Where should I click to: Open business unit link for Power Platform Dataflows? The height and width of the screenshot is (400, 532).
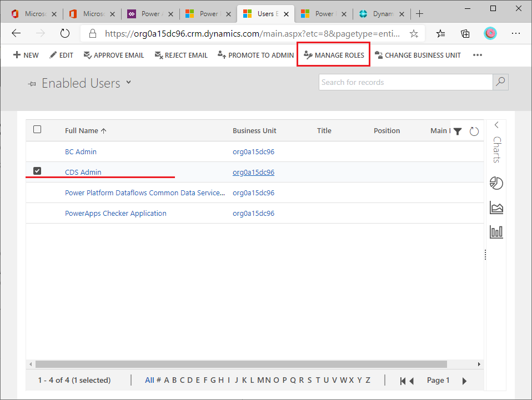point(253,193)
